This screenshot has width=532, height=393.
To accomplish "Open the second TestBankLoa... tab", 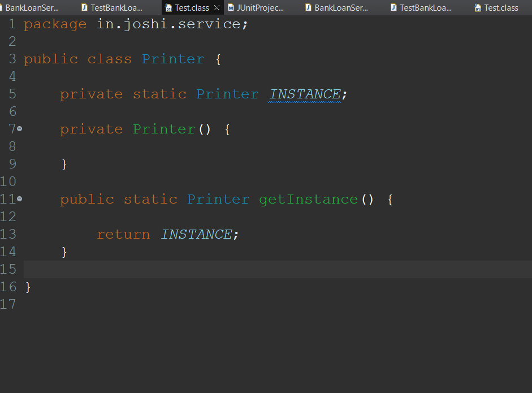I will (426, 8).
